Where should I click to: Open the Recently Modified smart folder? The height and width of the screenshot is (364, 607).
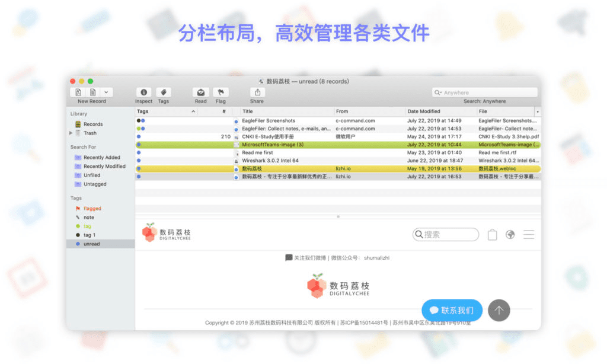[104, 166]
